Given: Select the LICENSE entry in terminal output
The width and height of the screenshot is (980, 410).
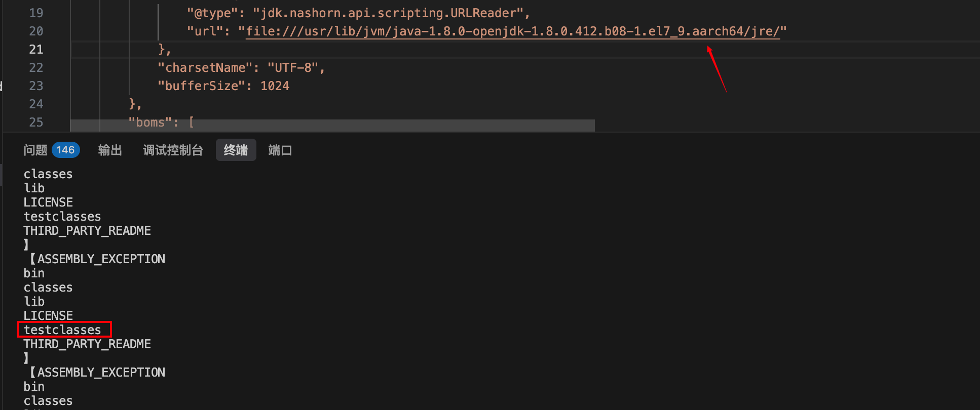Looking at the screenshot, I should click(x=48, y=202).
